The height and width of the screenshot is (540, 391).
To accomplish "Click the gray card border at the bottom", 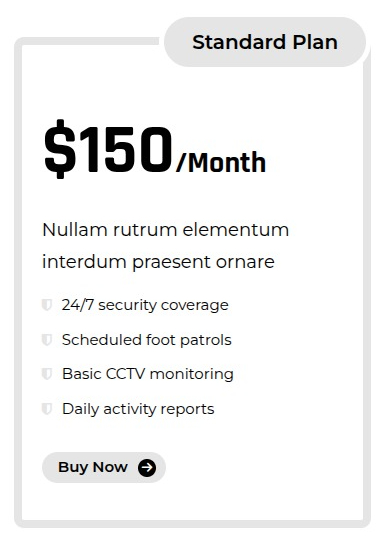I will click(192, 524).
